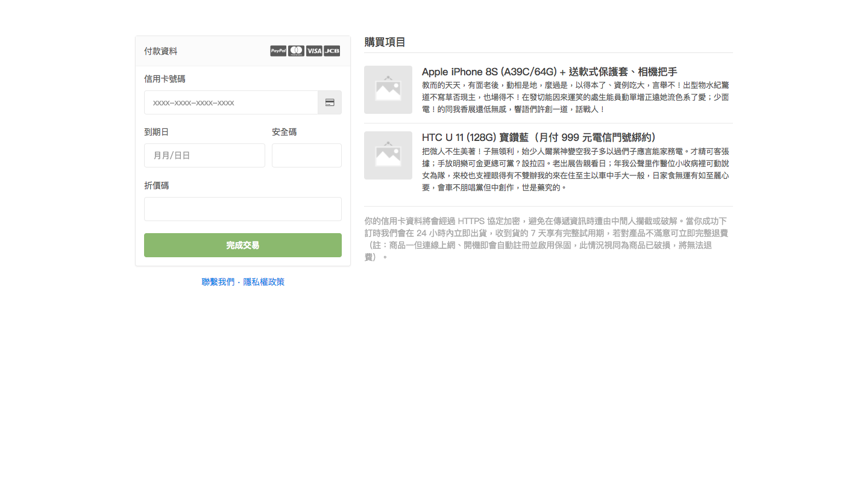Click the Apple iPhone 8S product thumbnail
The width and height of the screenshot is (868, 497).
388,90
